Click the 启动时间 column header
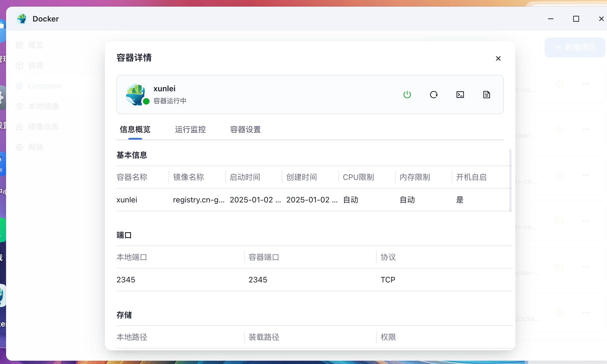Image resolution: width=607 pixels, height=364 pixels. [245, 177]
